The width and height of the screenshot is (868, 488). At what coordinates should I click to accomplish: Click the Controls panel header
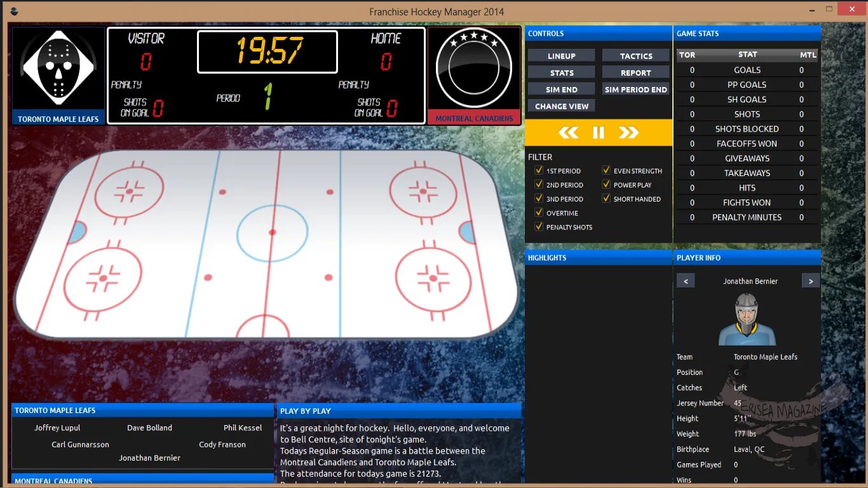click(599, 33)
